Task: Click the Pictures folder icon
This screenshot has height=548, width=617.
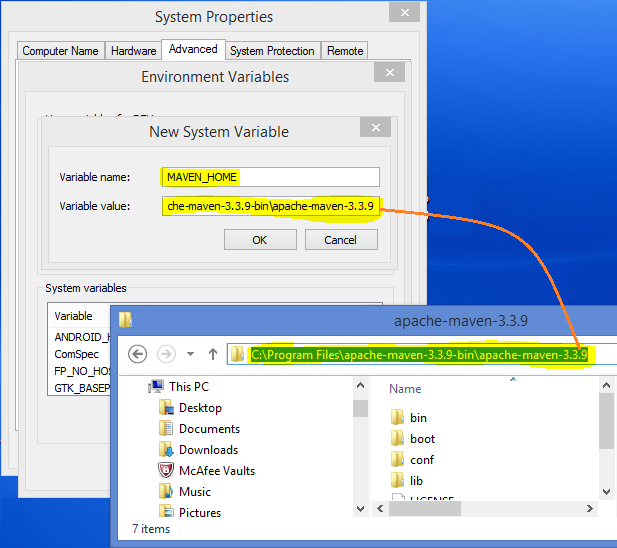Action: pos(166,511)
